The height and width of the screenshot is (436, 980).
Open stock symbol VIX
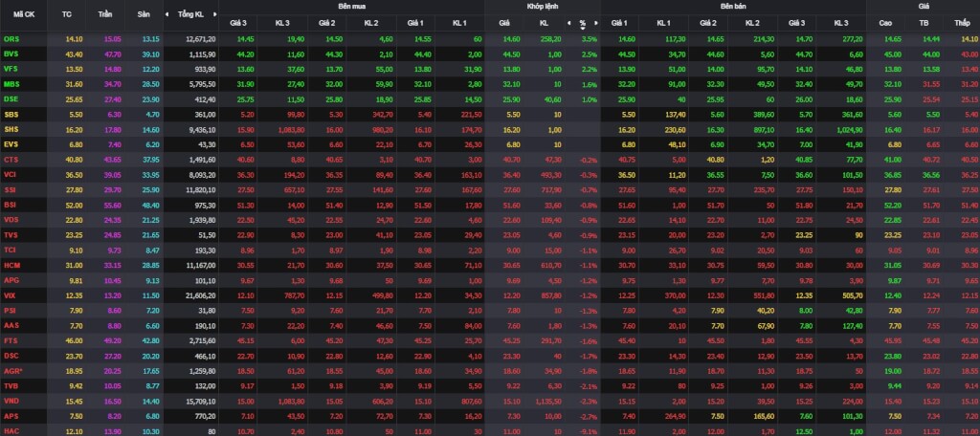coord(10,294)
